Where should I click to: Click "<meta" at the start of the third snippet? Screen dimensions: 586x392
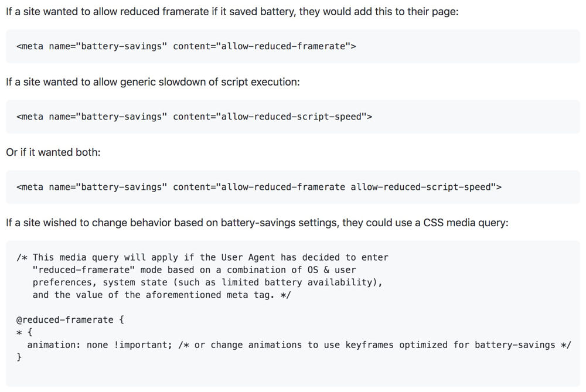(x=30, y=187)
